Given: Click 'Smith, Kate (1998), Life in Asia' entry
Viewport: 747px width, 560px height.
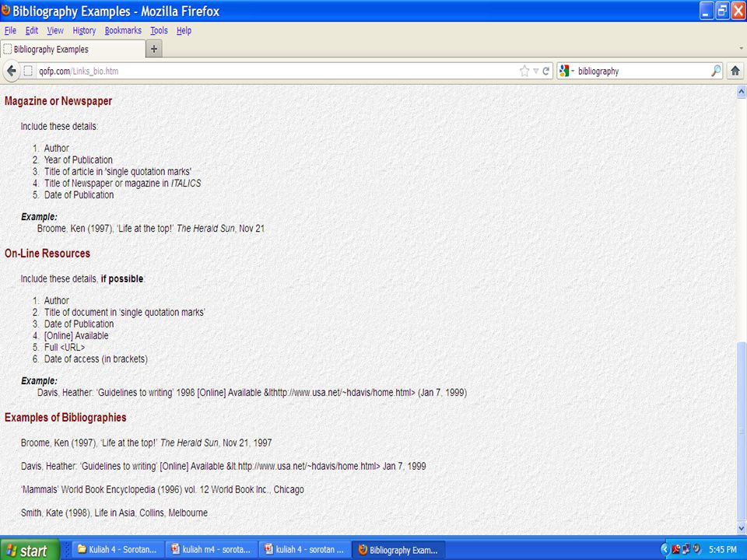Looking at the screenshot, I should [114, 513].
